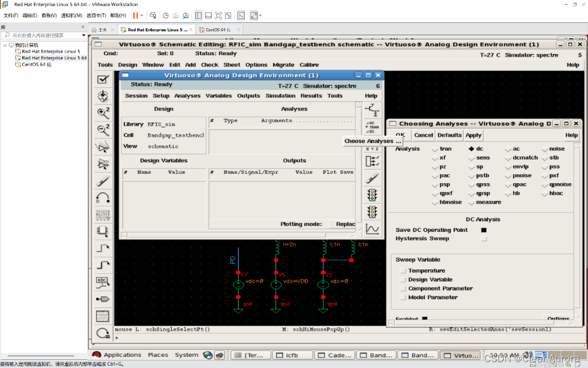Click the Choosing Analyses horizontal scrollbar
Image resolution: width=588 pixels, height=368 pixels.
(x=481, y=323)
